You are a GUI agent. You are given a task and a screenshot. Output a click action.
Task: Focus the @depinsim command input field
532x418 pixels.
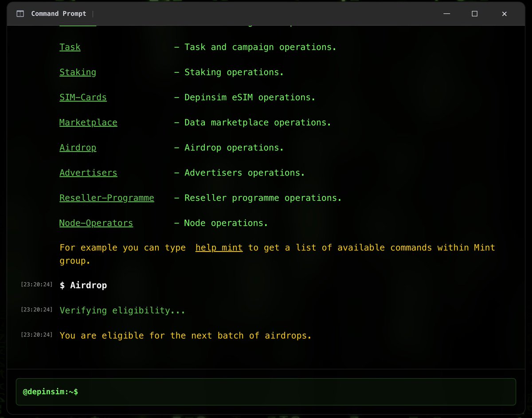[x=266, y=392]
